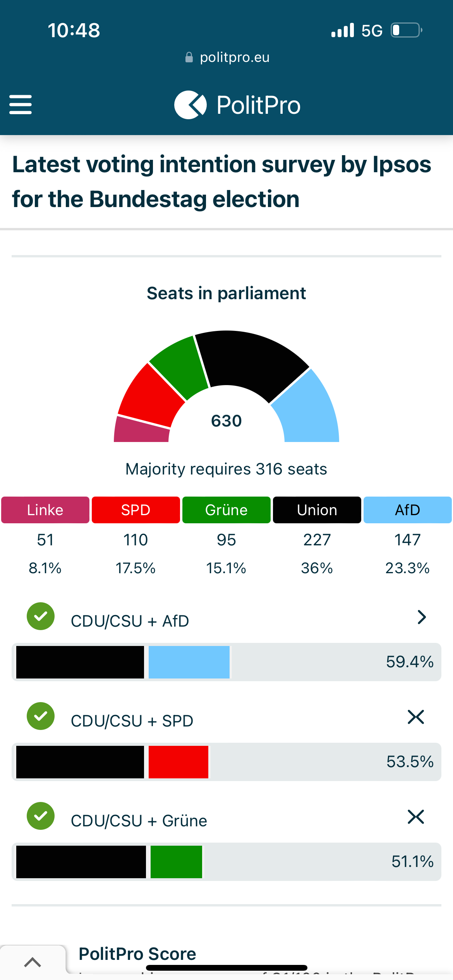Expand the bottom panel with up chevron
The height and width of the screenshot is (980, 453).
[33, 962]
